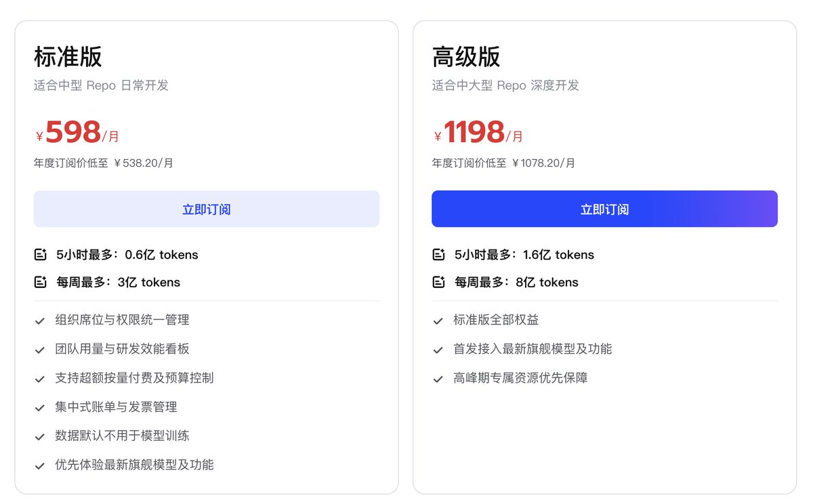Click the checkmark next to 高峰期专属资源优先保障
Image resolution: width=813 pixels, height=504 pixels.
pos(438,379)
